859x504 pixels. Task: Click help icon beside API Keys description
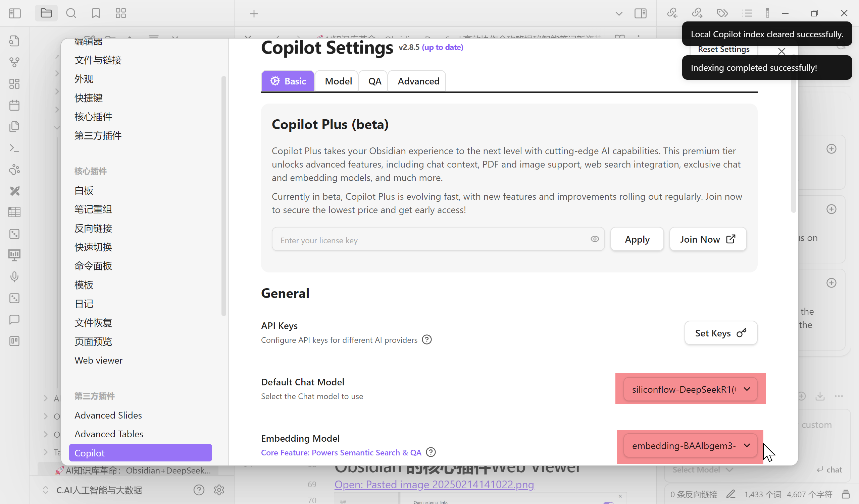[427, 340]
